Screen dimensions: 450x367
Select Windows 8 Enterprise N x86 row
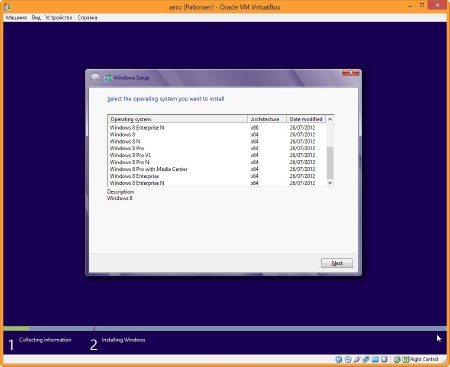217,128
